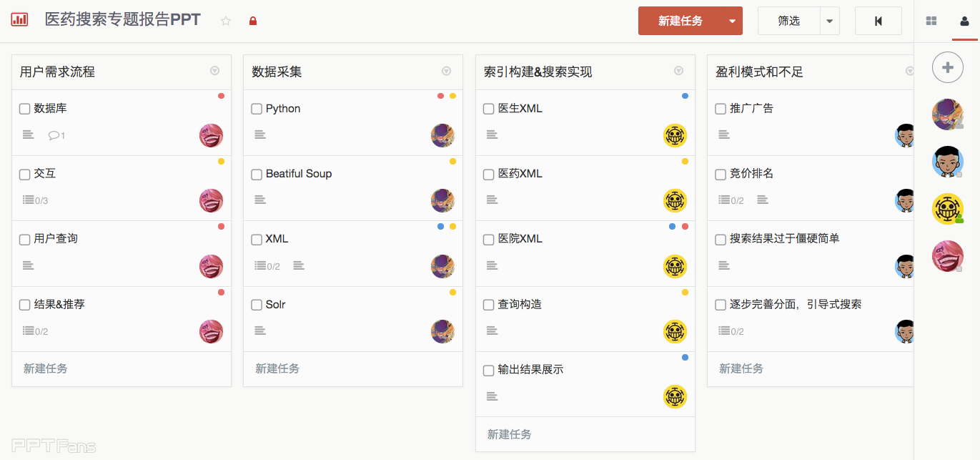Open the members tab in sidebar
The height and width of the screenshot is (460, 980).
pos(965,21)
